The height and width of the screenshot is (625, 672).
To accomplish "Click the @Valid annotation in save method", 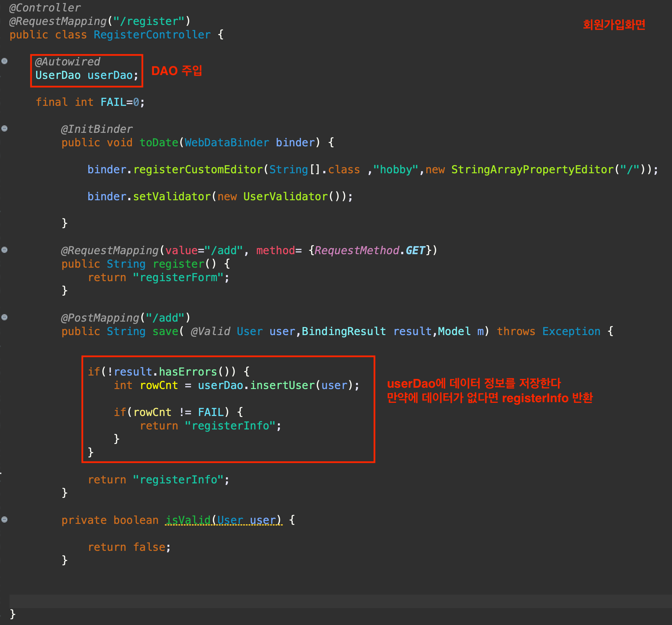I will click(x=210, y=331).
